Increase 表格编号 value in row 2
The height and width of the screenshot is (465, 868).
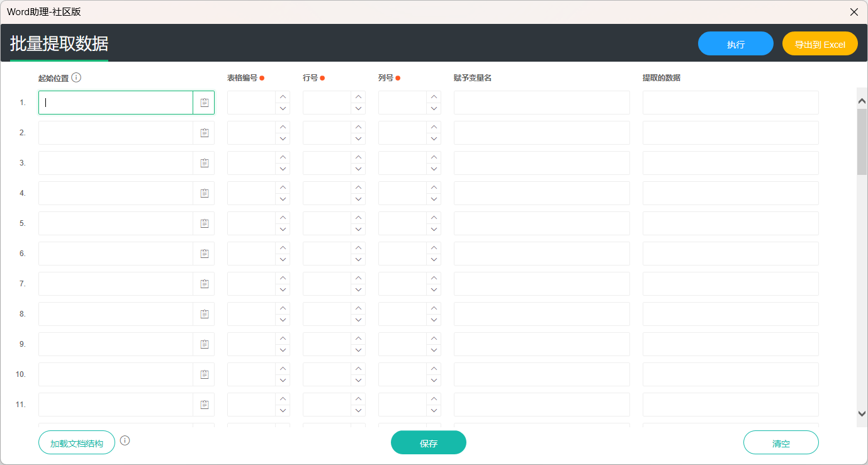(x=283, y=127)
